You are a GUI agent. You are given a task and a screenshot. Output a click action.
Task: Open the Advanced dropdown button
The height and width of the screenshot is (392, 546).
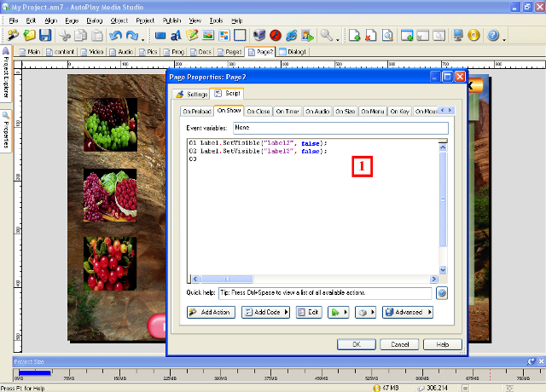click(407, 313)
